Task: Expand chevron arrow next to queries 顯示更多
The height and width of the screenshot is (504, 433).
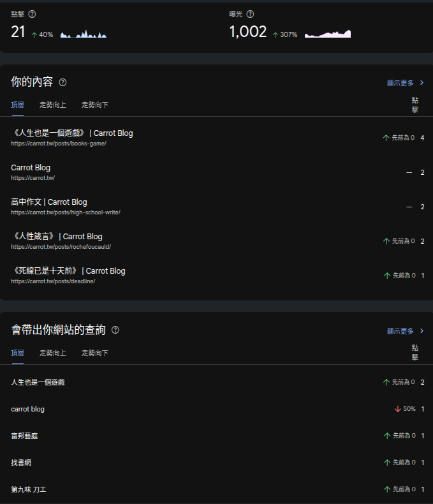Action: point(422,331)
